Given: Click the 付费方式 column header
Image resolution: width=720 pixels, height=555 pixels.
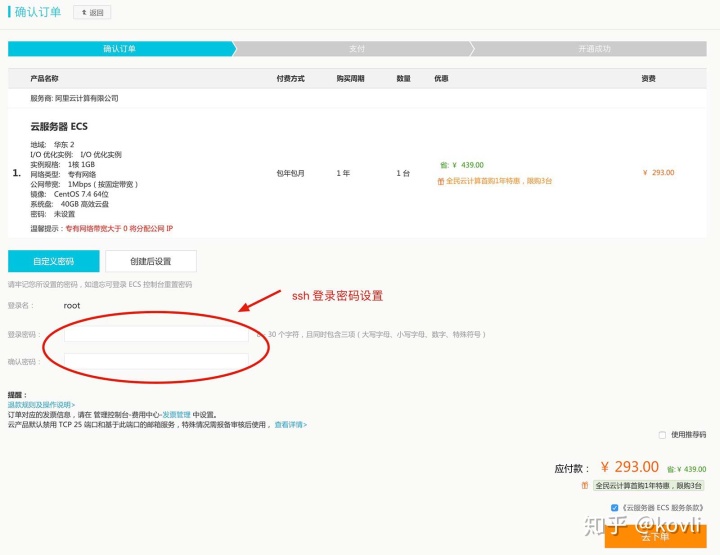Looking at the screenshot, I should 290,78.
